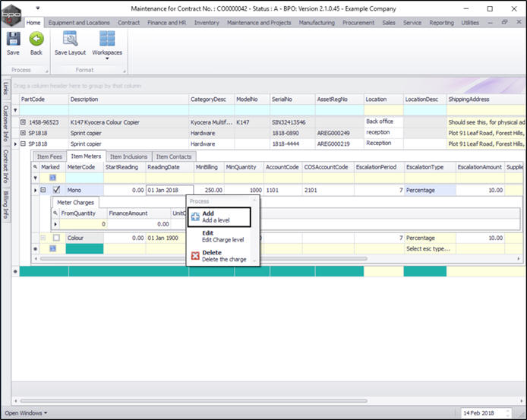
Task: Uncheck the Marked checkbox for Mono meter
Action: (55, 190)
